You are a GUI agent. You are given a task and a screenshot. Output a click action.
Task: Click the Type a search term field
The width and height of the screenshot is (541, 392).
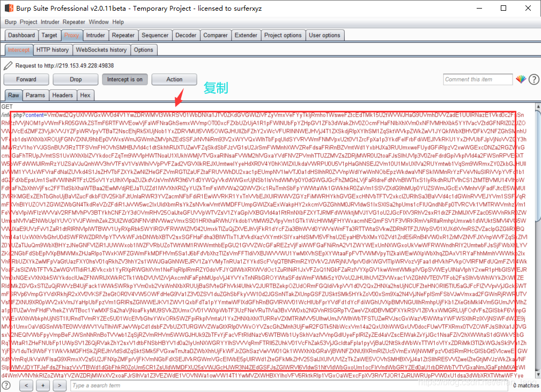[x=289, y=386]
